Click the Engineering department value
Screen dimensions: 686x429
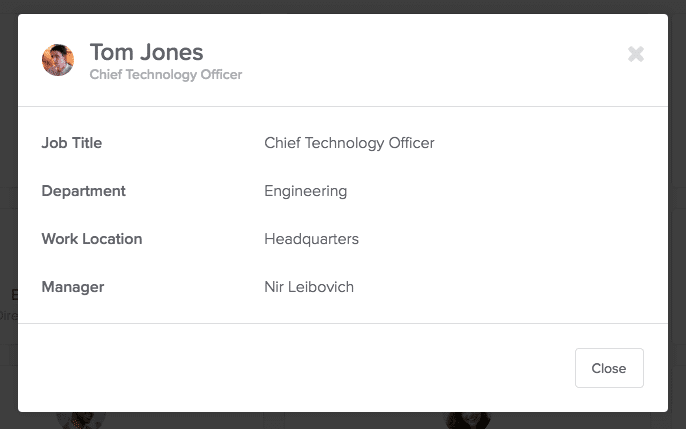click(306, 191)
